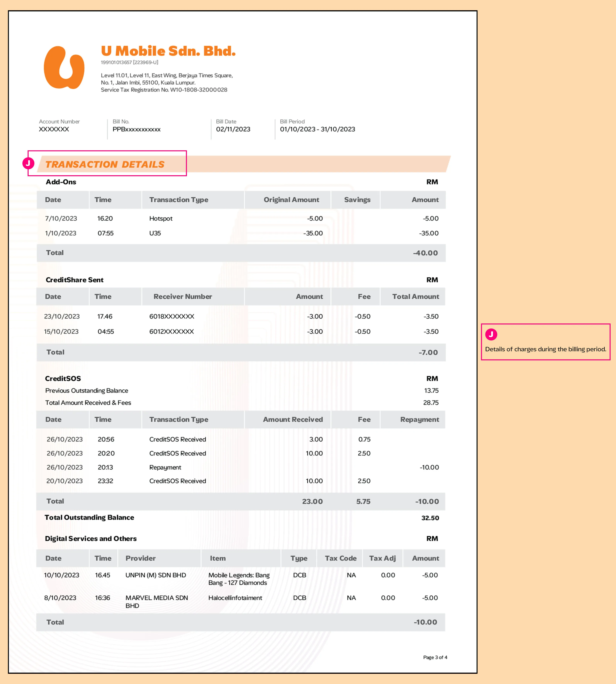Click the CreditShare total -7.00

pos(428,352)
